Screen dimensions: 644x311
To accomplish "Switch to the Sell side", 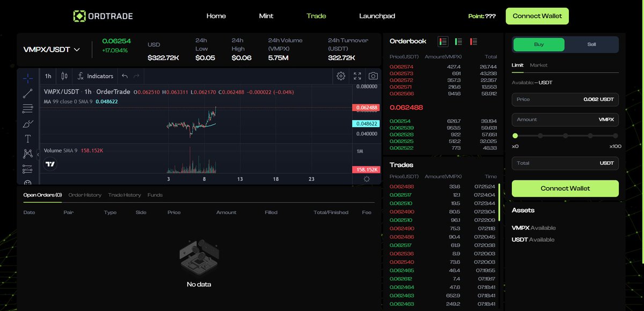I will (591, 45).
